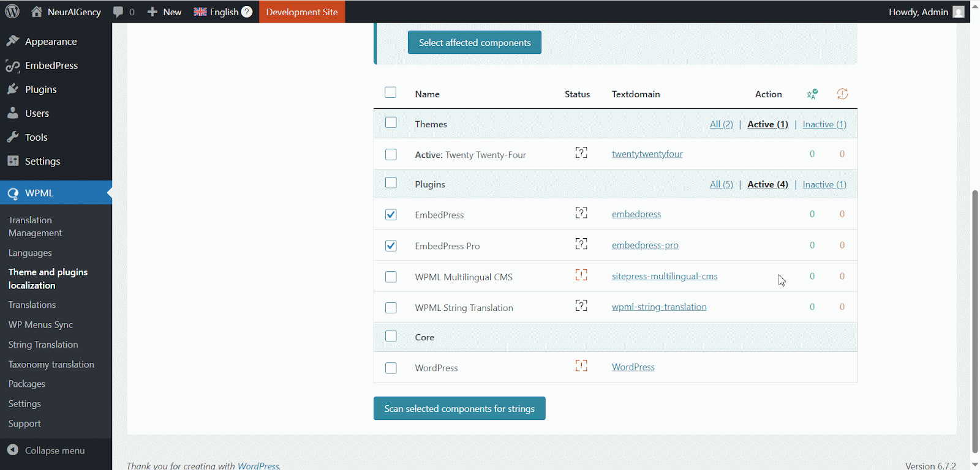The image size is (980, 470).
Task: Click Scan selected components for strings
Action: (459, 408)
